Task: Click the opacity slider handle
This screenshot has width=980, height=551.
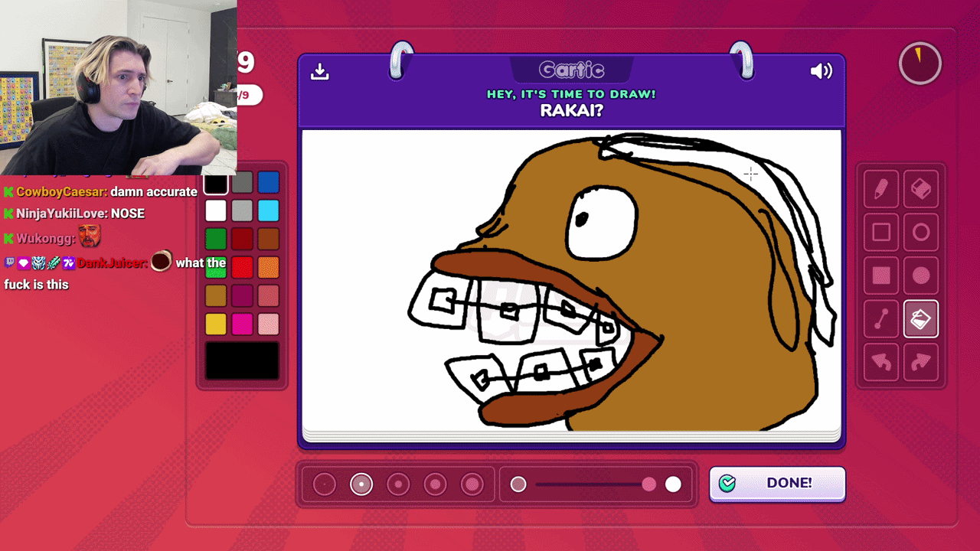Action: point(649,484)
